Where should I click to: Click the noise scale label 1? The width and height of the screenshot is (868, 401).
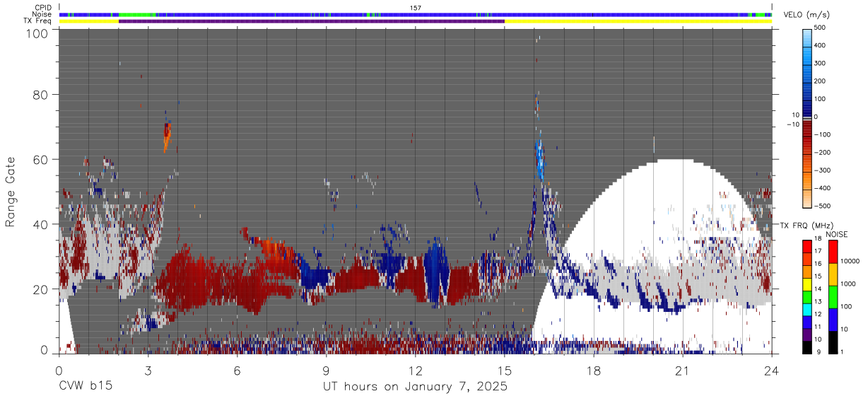pos(843,352)
